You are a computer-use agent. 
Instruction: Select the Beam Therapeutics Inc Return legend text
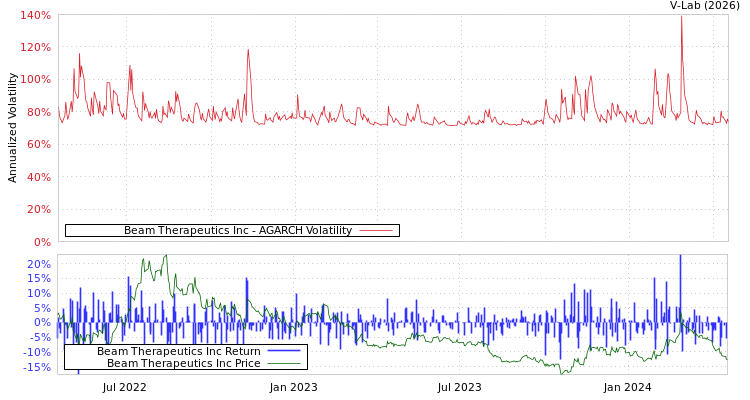[178, 351]
